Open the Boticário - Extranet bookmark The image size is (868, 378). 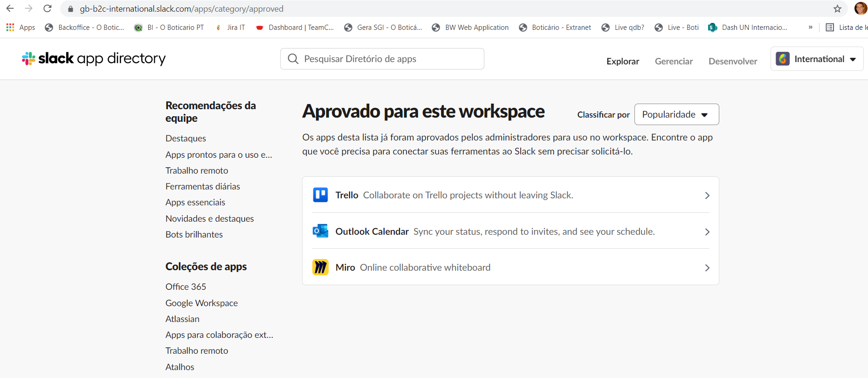[x=555, y=28]
